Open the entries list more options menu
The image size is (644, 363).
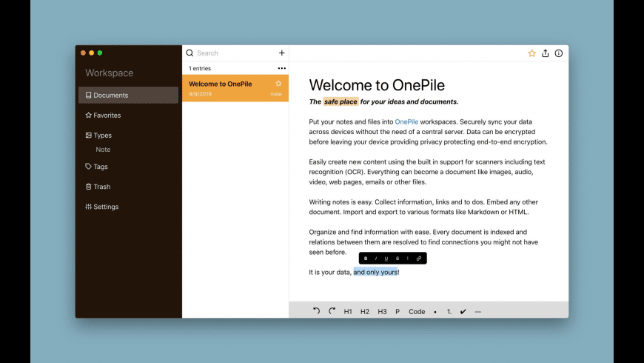[x=282, y=68]
